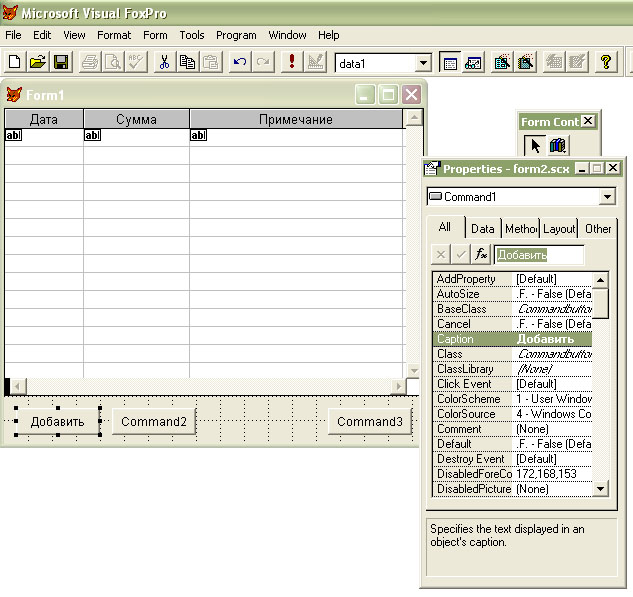The width and height of the screenshot is (633, 597).
Task: Select the Command2 button on the form
Action: 154,422
